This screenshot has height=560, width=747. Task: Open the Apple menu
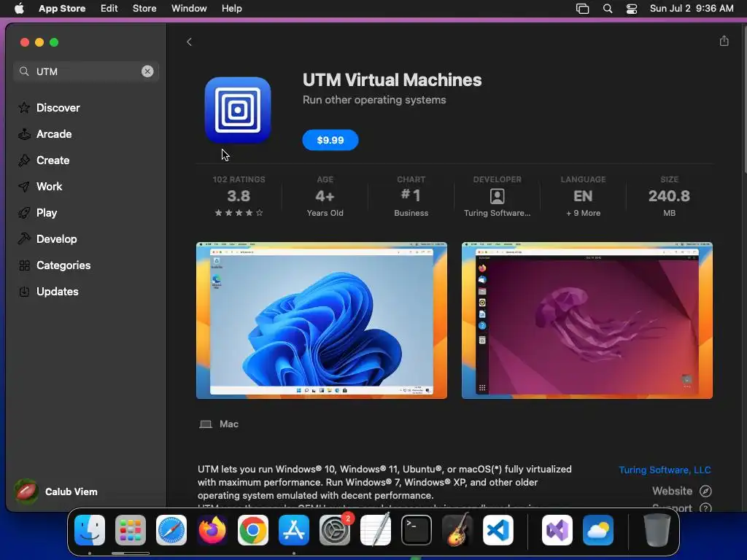point(20,9)
